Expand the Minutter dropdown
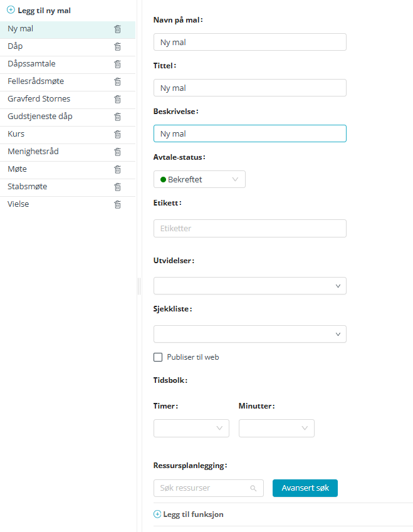This screenshot has width=413, height=532. pyautogui.click(x=276, y=428)
